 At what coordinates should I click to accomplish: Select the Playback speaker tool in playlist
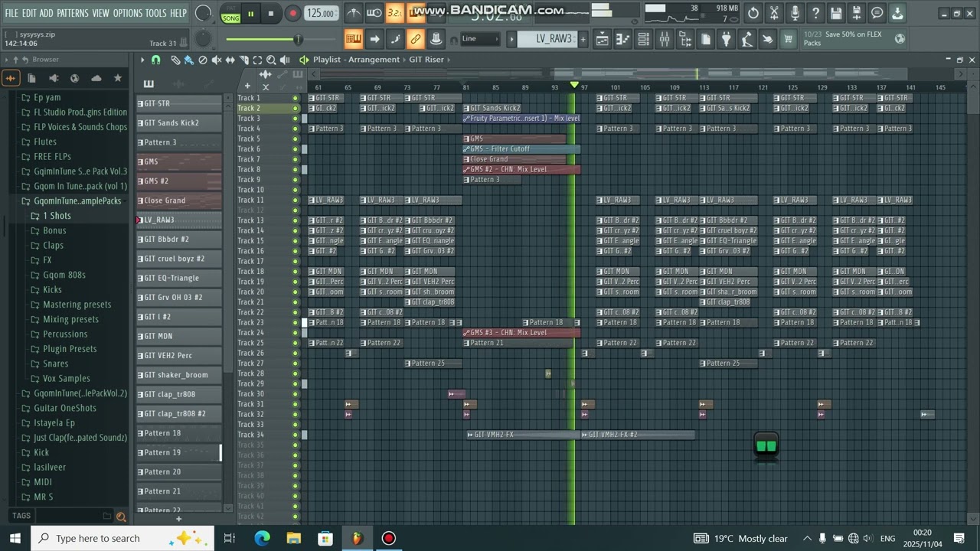(285, 60)
